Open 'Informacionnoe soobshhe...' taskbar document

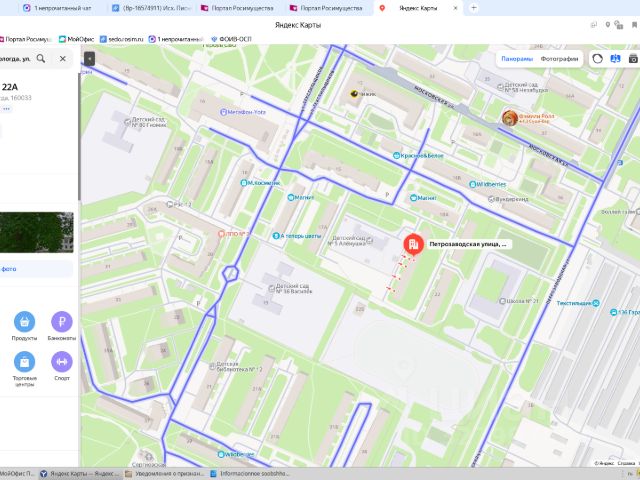(x=250, y=474)
